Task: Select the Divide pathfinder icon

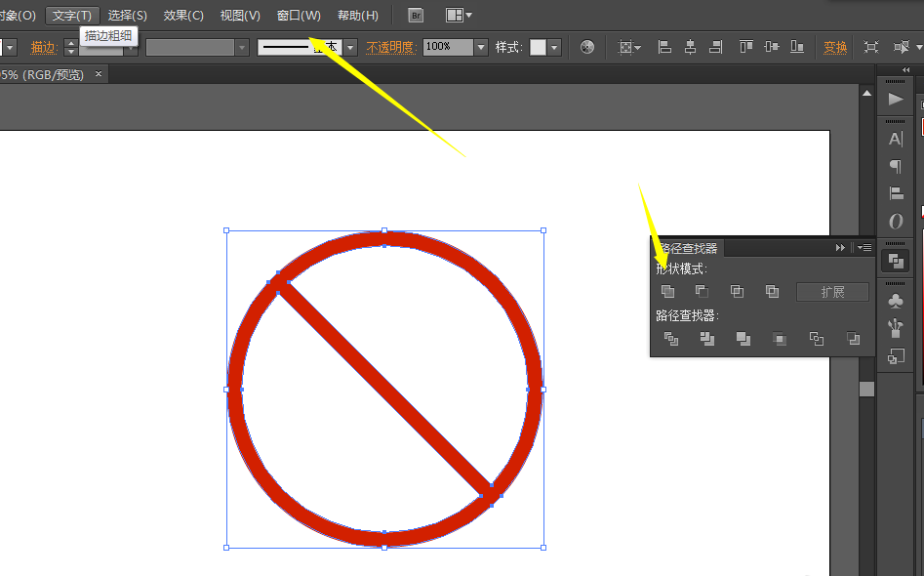Action: coord(670,339)
